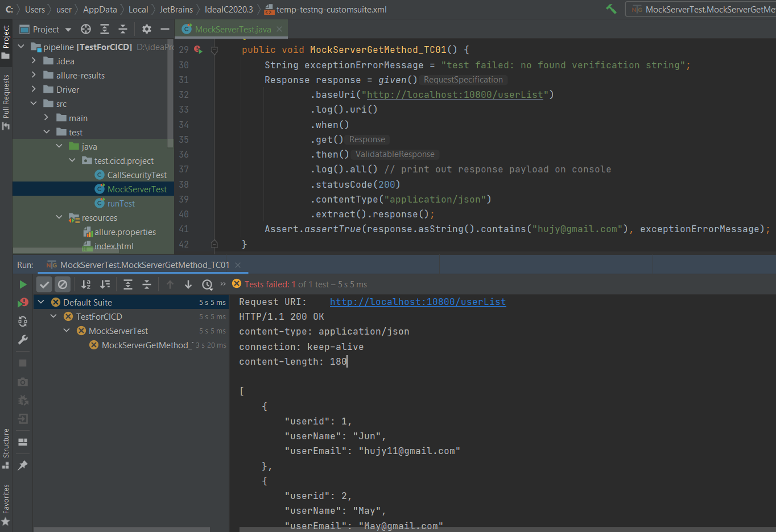Collapse the test.cicd.project package
The width and height of the screenshot is (776, 532).
pyautogui.click(x=72, y=160)
